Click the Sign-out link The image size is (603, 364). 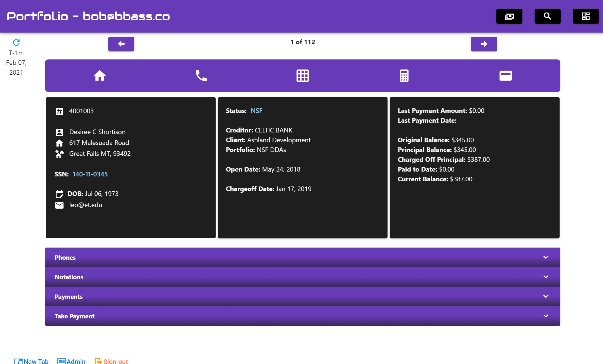pos(112,361)
